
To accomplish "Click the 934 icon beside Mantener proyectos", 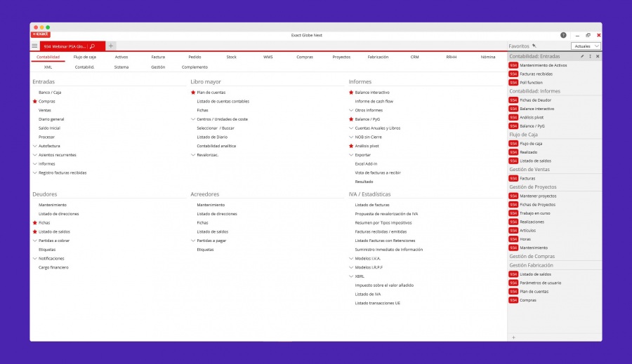I will (513, 196).
